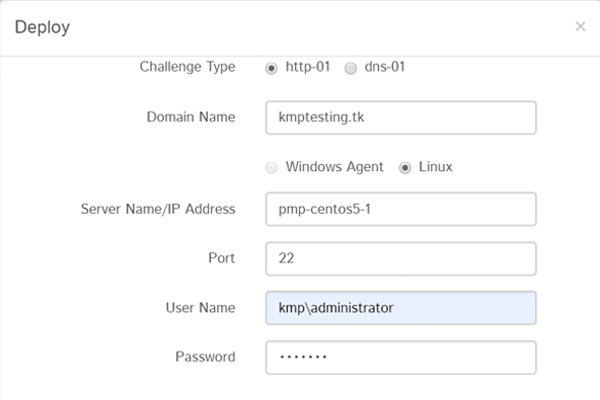600x400 pixels.
Task: Focus the Port field showing 22
Action: pos(401,258)
